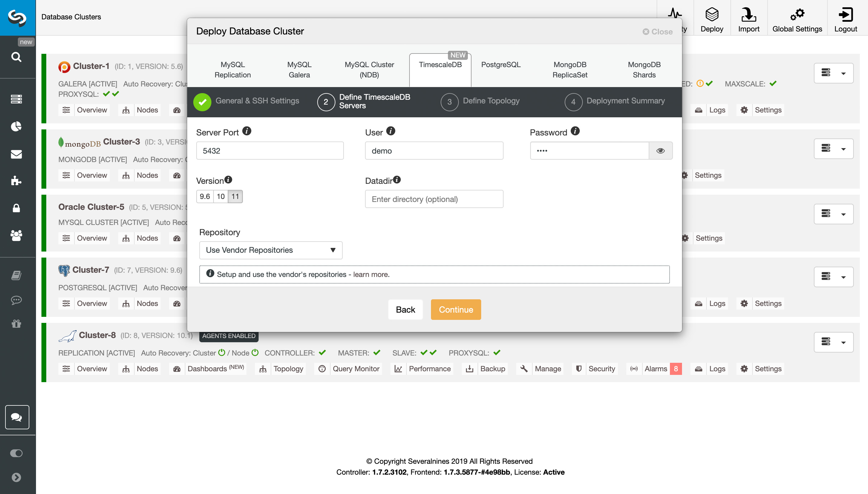The width and height of the screenshot is (868, 494).
Task: Open Cluster-8 Performance
Action: (x=422, y=369)
